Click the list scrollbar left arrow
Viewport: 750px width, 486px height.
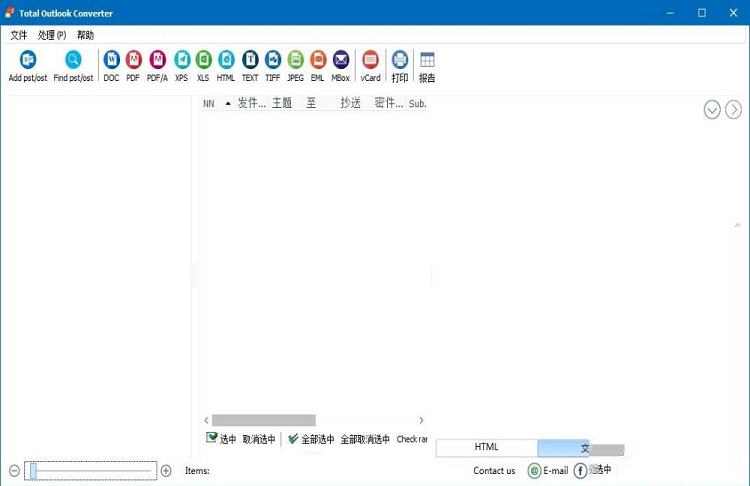coord(206,420)
